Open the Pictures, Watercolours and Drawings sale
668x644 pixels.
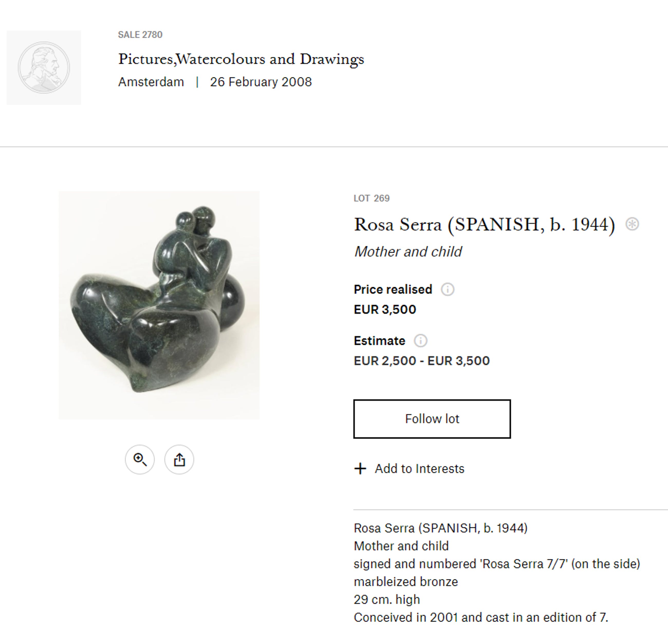click(x=241, y=59)
